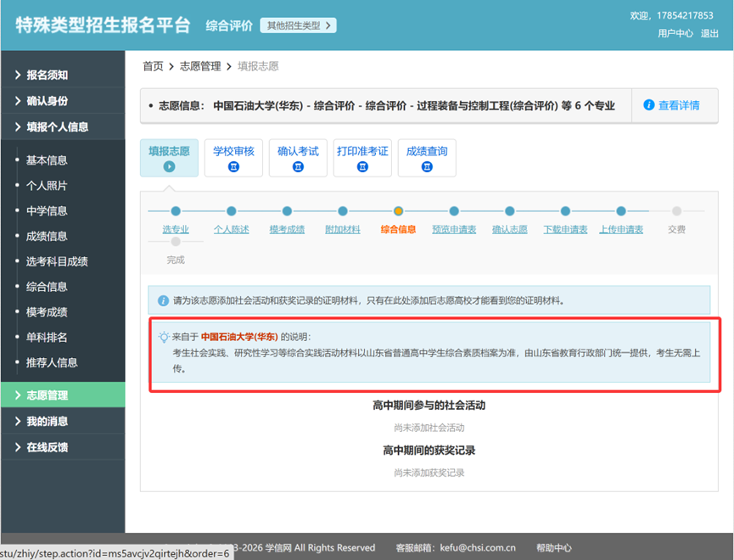Click 退出 to log out
Screen dimensions: 734x560
pyautogui.click(x=709, y=33)
